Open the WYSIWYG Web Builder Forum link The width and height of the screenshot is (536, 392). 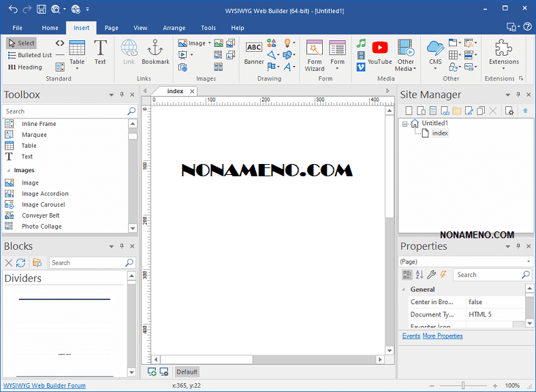45,385
